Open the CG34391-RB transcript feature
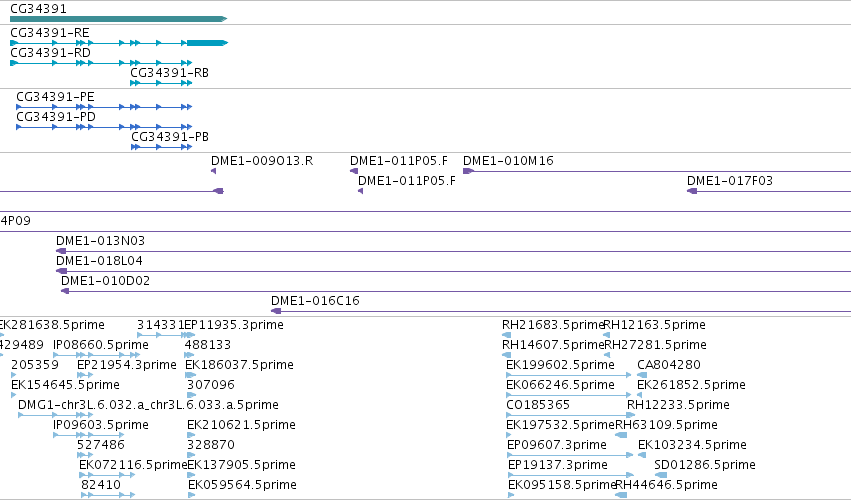 tap(161, 83)
